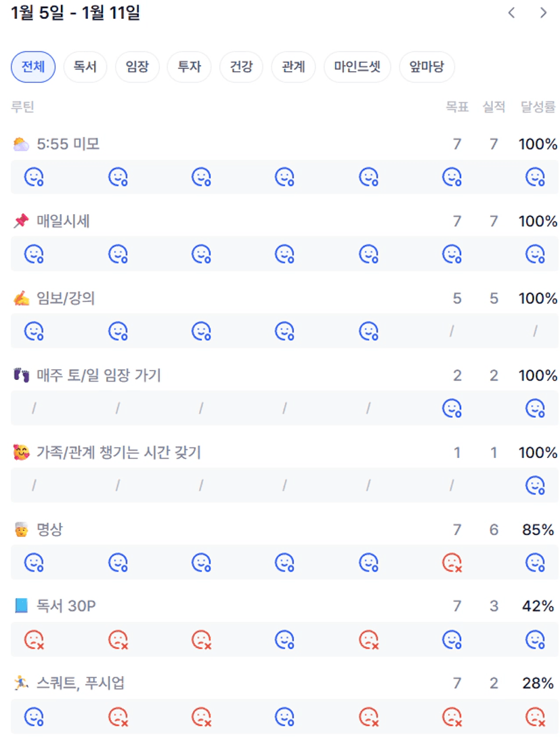Filter routines by 건강 category
This screenshot has width=560, height=743.
coord(241,67)
